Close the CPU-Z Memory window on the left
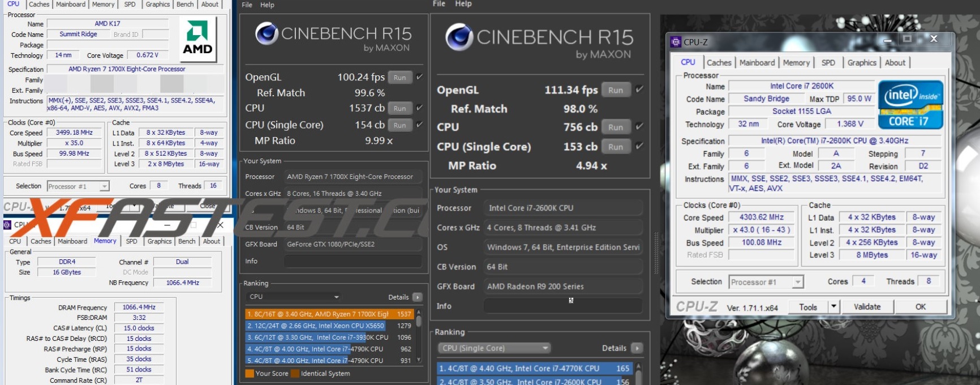The image size is (980, 385). [220, 225]
